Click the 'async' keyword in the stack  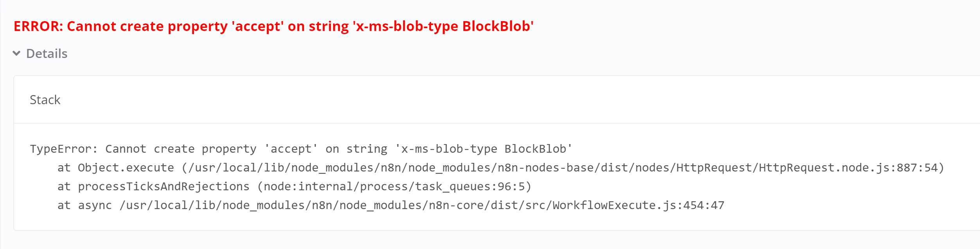95,205
